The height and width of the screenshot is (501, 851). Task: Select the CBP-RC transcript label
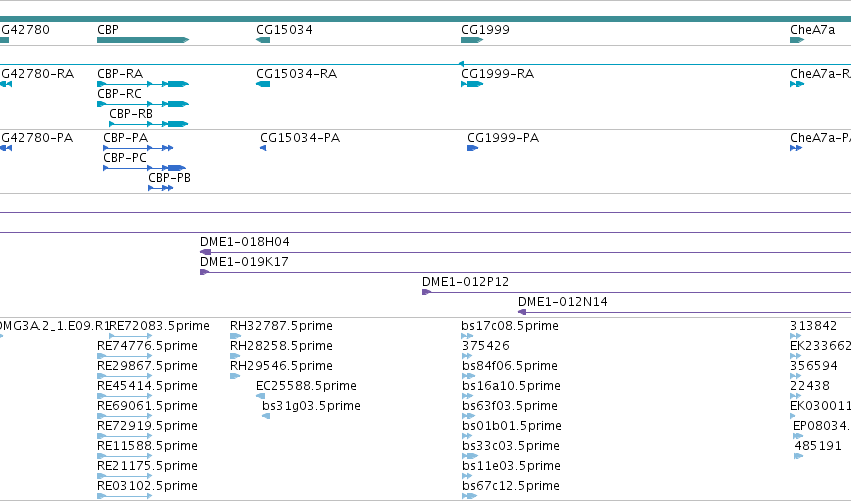point(119,94)
